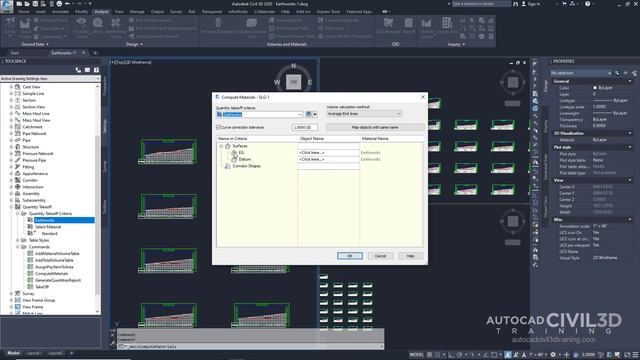Select GenerateQuantitiesReport command tree item
Viewport: 640px width, 360px height.
(x=58, y=280)
